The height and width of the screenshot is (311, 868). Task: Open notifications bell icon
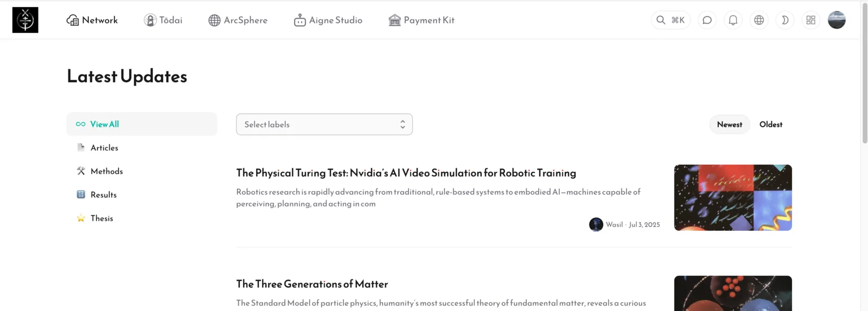[x=733, y=20]
